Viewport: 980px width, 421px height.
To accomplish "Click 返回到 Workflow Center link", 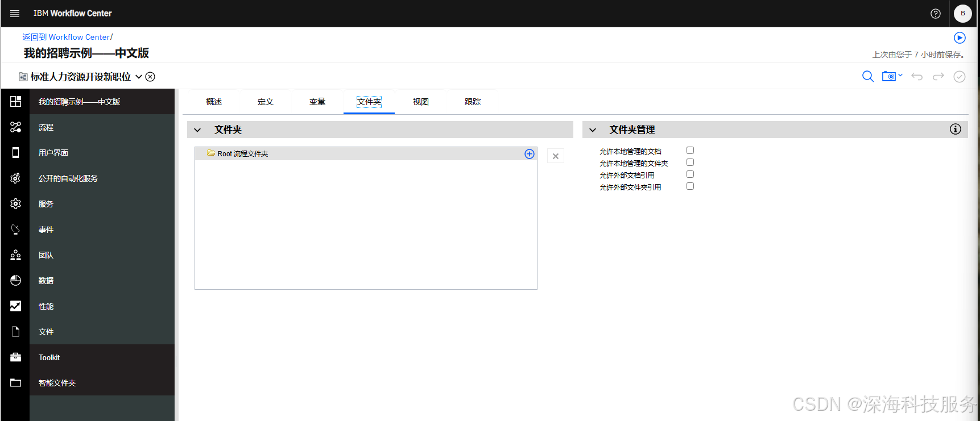I will (66, 37).
